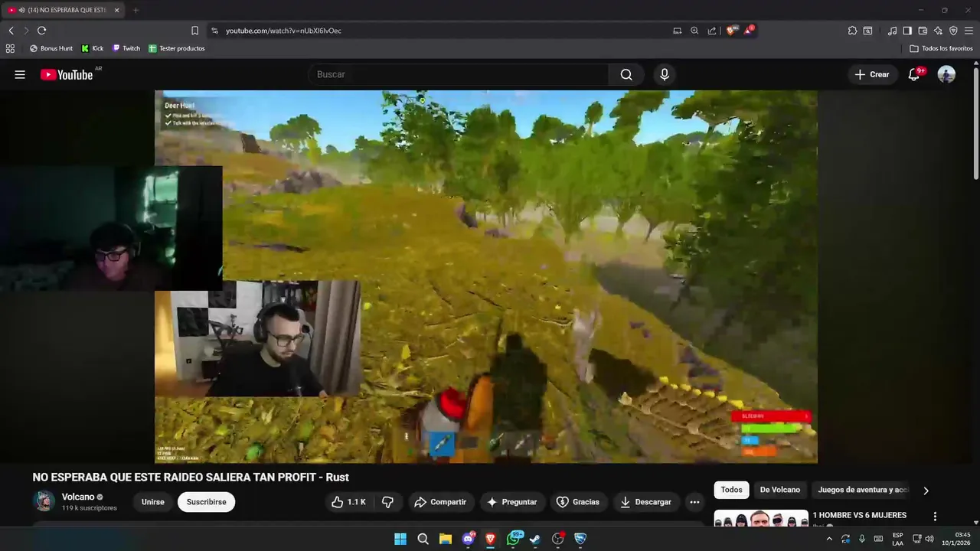Click the Preguntar button
The height and width of the screenshot is (551, 980).
tap(512, 502)
